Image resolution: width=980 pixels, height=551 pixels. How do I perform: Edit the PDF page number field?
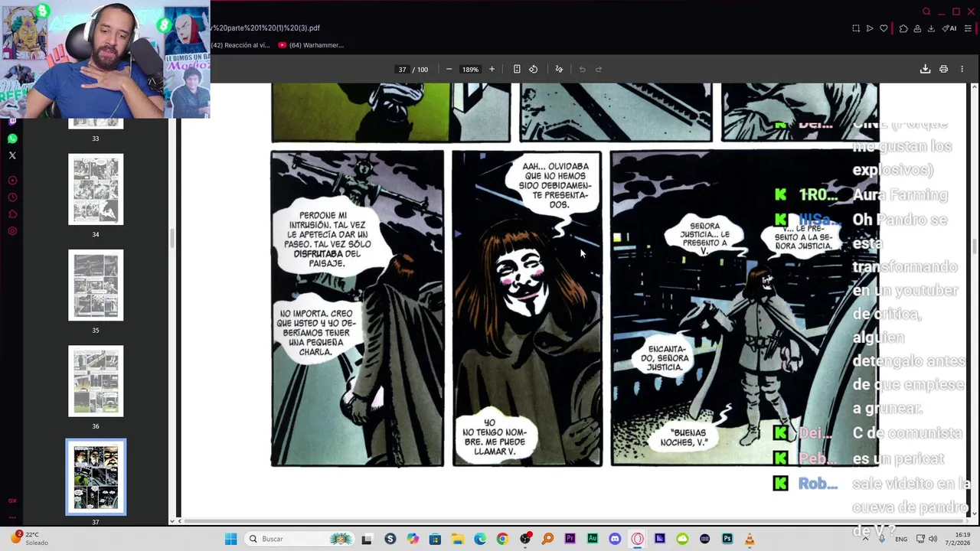402,69
